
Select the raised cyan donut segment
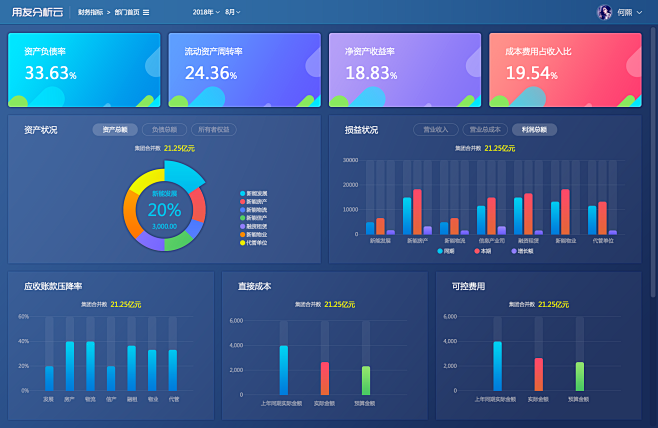(183, 175)
